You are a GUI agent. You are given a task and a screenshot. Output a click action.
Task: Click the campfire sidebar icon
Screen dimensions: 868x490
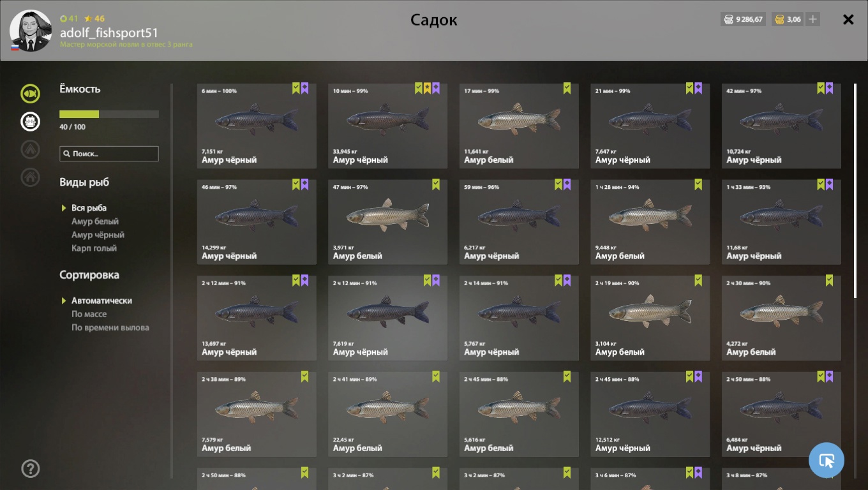tap(30, 149)
